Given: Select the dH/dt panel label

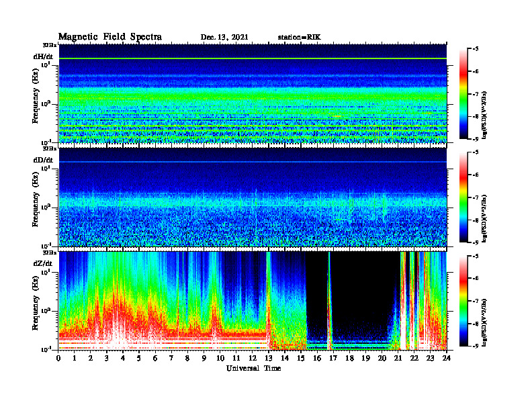Looking at the screenshot, I should click(43, 56).
